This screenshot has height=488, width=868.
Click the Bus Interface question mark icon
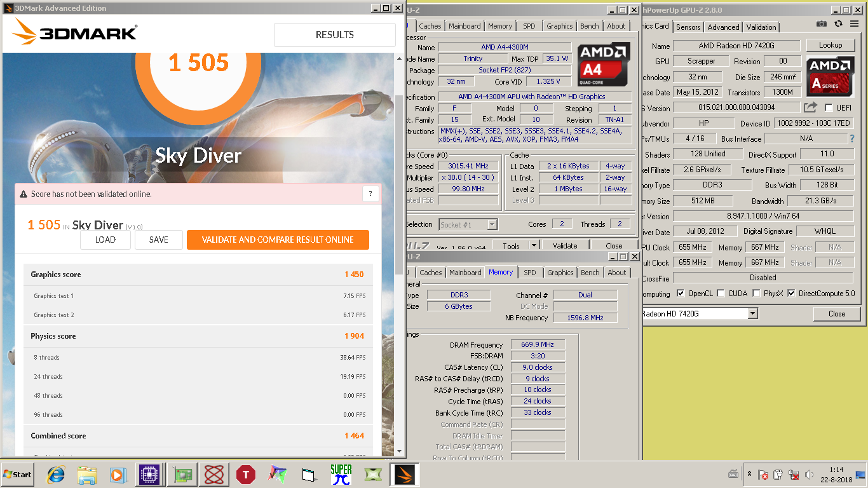852,139
